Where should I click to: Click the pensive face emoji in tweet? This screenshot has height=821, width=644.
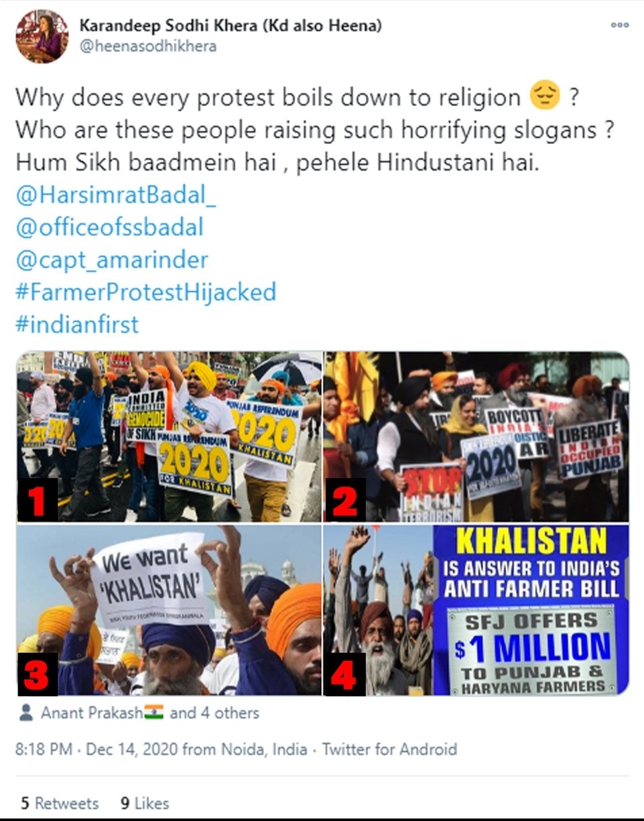tap(545, 97)
